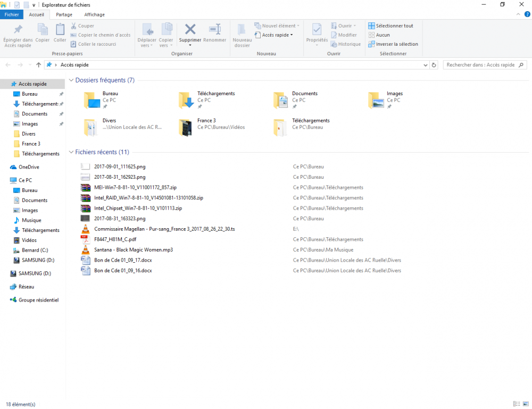Select Bon de Cde 01_09_17.docx
This screenshot has height=409, width=532.
point(123,261)
